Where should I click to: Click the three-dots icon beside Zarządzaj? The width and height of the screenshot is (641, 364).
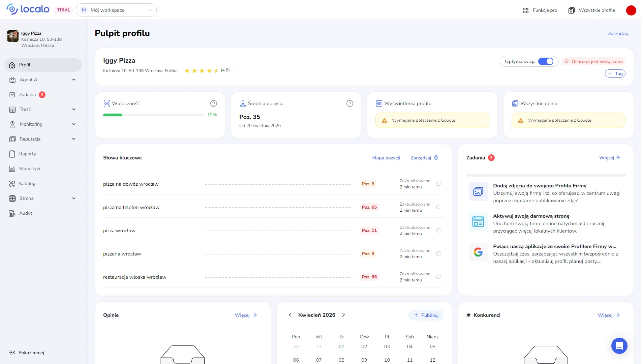(603, 33)
